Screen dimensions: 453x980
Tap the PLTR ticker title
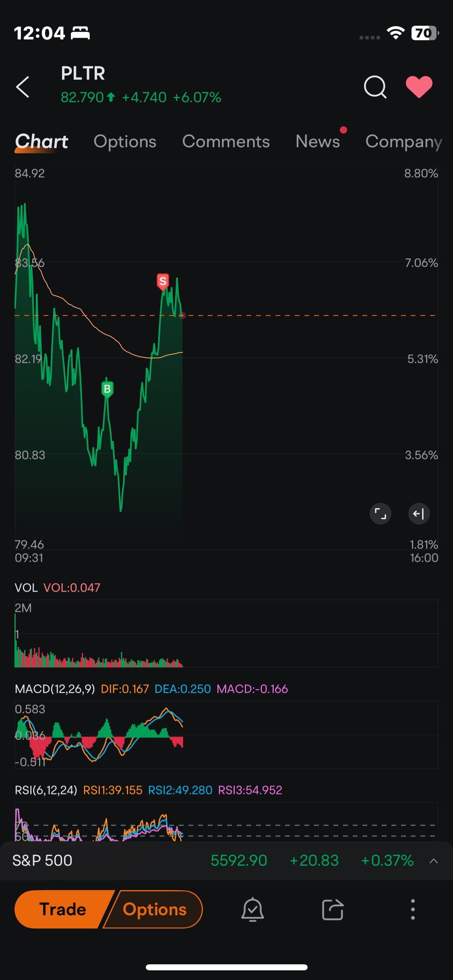83,73
